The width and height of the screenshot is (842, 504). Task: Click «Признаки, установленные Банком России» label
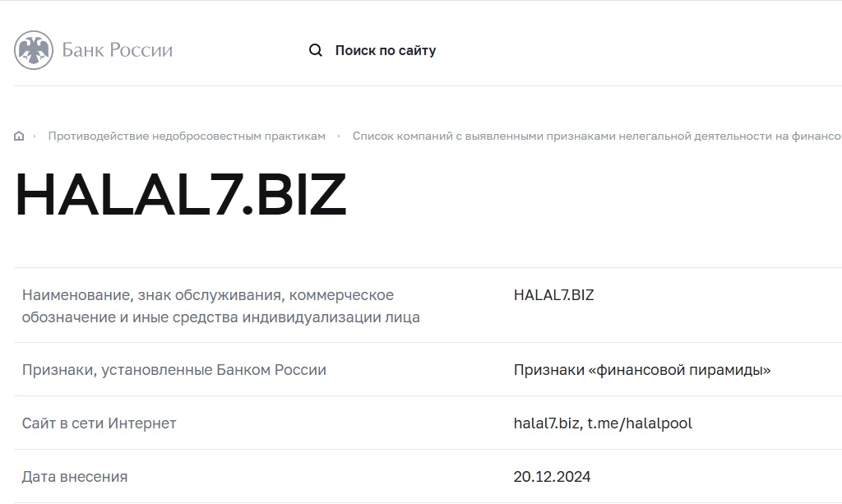(x=174, y=370)
